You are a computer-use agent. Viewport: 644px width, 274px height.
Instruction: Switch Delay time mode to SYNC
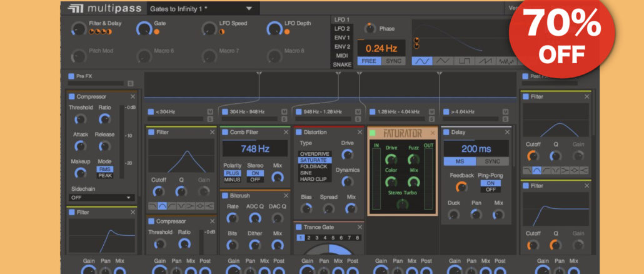493,161
